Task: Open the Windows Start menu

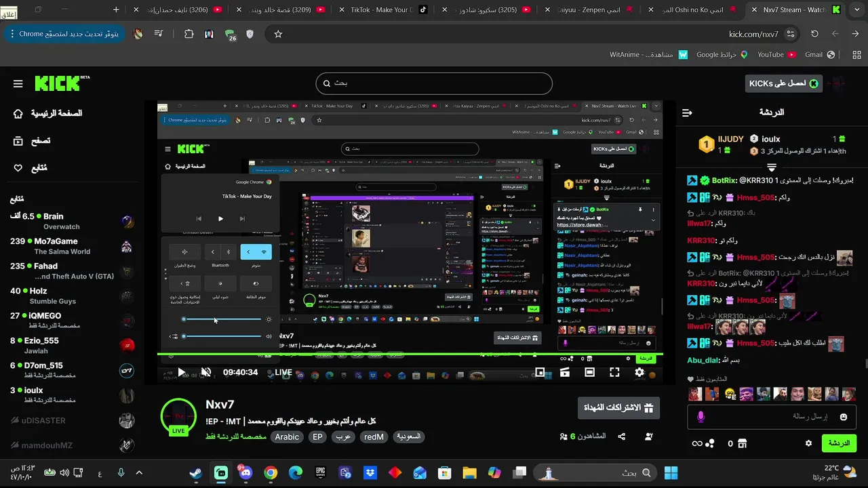Action: coord(671,472)
